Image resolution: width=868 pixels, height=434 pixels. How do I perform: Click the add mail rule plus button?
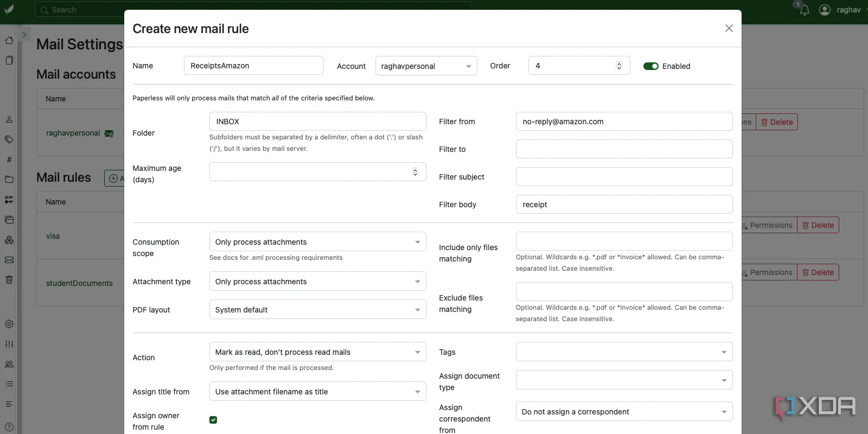[114, 178]
